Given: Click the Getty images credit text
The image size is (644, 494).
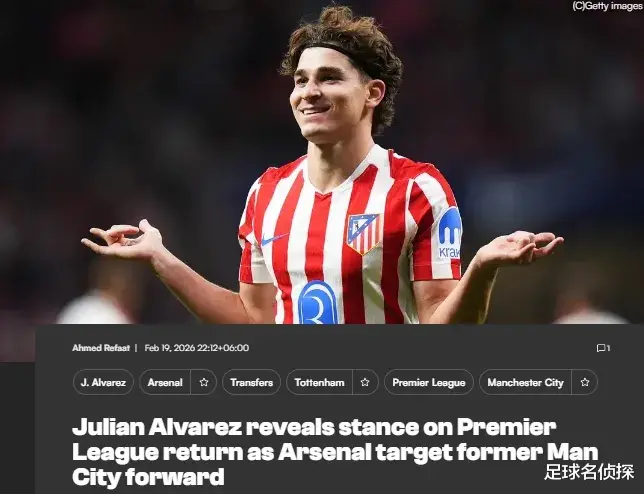Looking at the screenshot, I should click(x=607, y=6).
